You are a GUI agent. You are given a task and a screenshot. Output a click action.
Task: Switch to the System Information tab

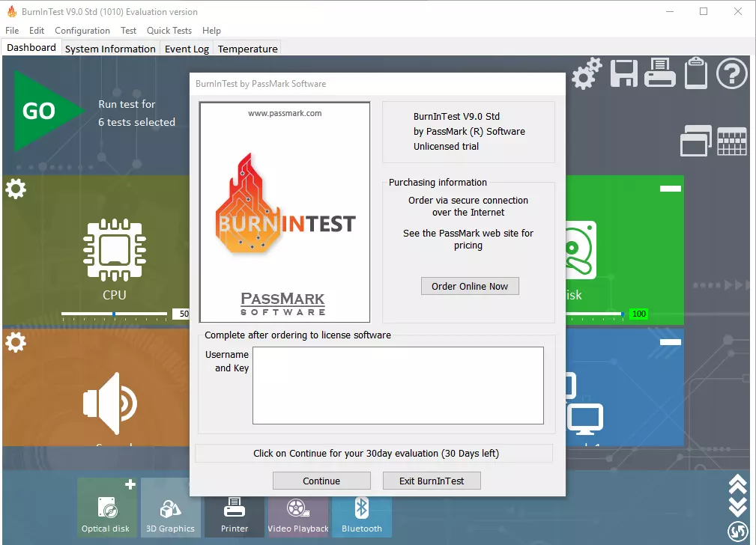tap(110, 49)
